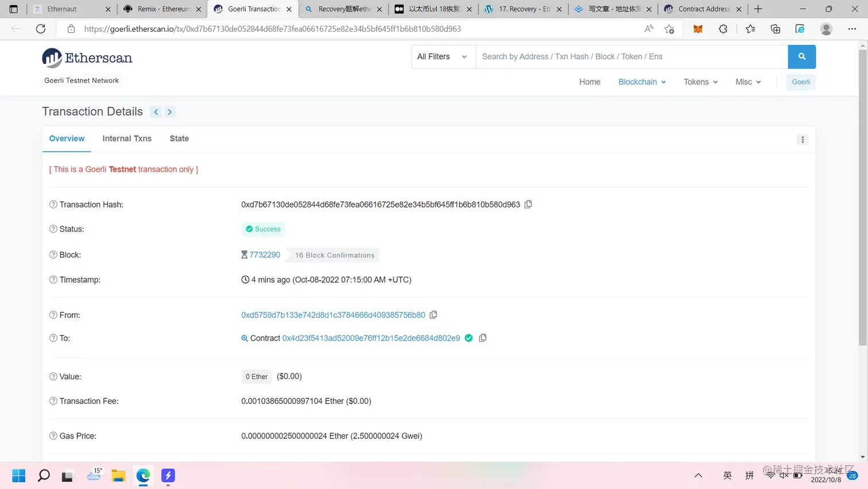Open the weather widget on taskbar
868x489 pixels.
click(94, 475)
